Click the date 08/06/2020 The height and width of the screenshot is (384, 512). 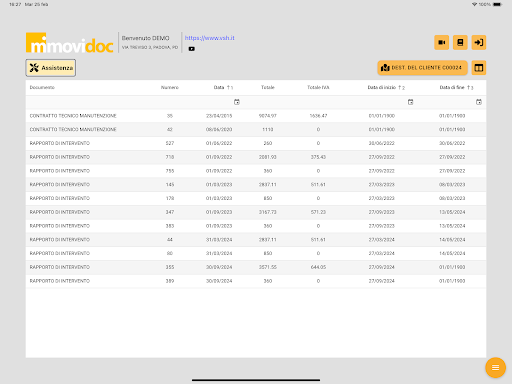tap(219, 129)
